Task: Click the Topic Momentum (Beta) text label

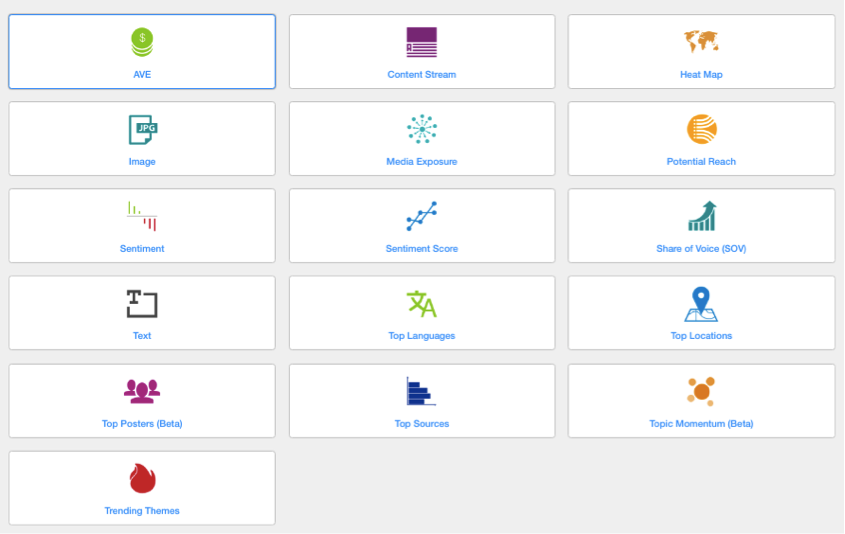Action: 701,424
